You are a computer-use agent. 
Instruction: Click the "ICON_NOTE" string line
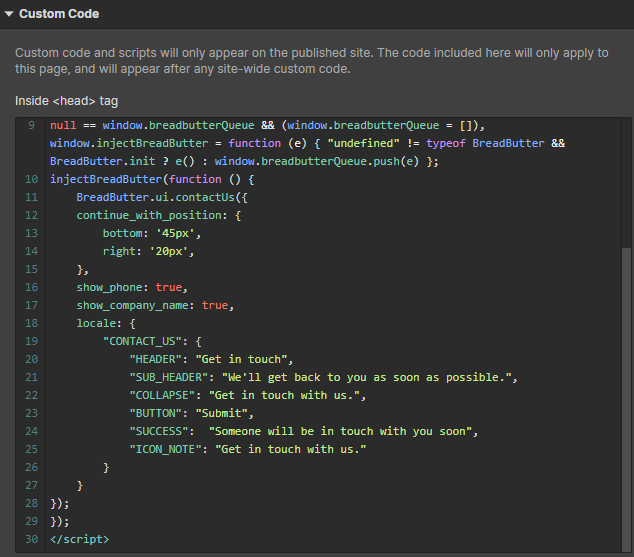tap(247, 449)
